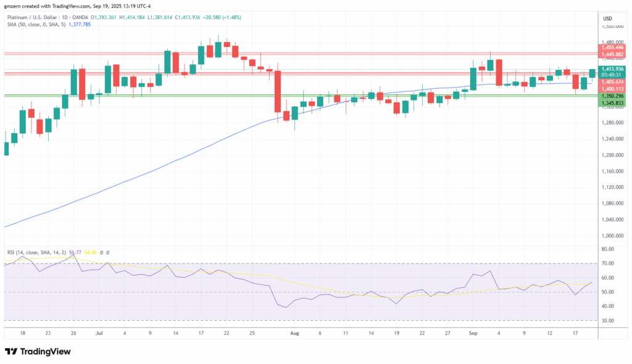Click the RSI value 56.77 in legend
632x364 pixels.
(76, 252)
